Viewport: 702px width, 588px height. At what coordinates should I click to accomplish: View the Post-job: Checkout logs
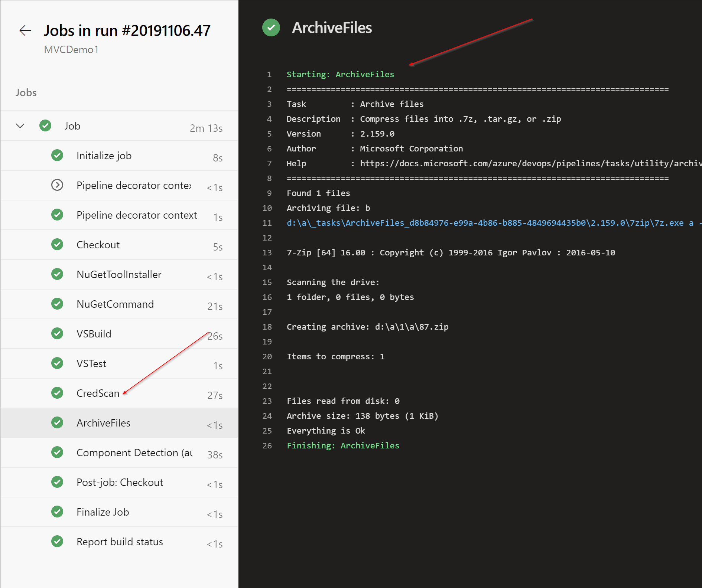click(x=120, y=482)
